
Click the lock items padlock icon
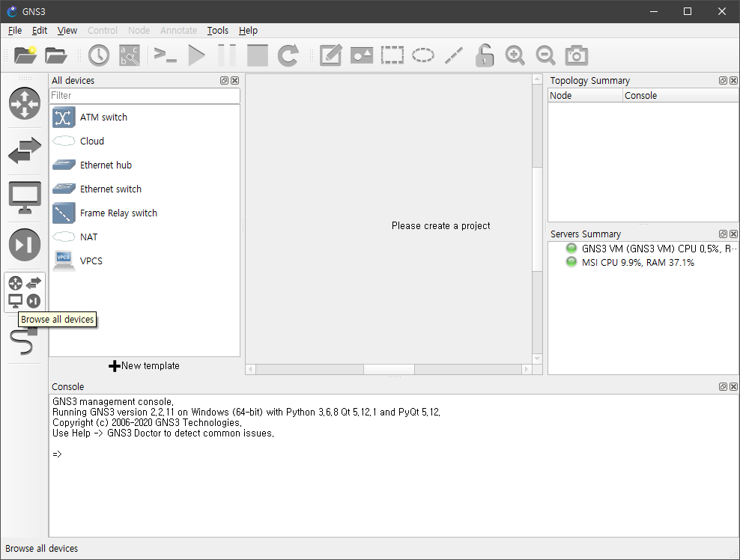(x=484, y=55)
